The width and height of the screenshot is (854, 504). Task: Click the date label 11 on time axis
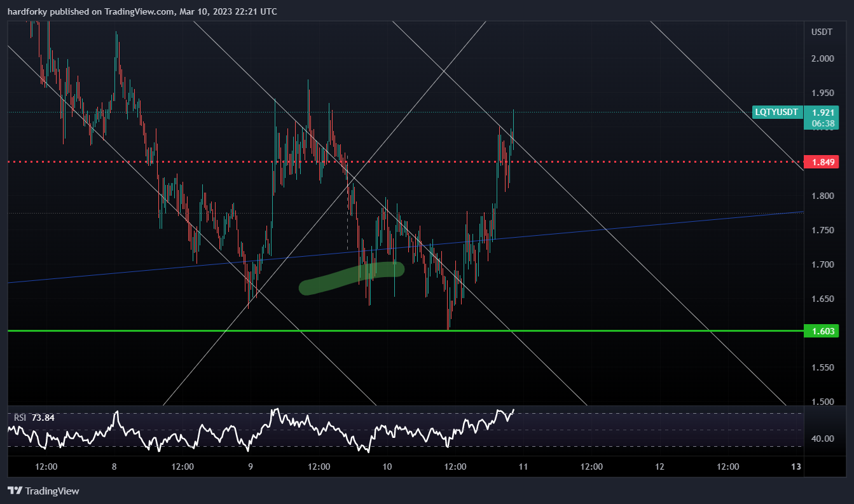(523, 466)
